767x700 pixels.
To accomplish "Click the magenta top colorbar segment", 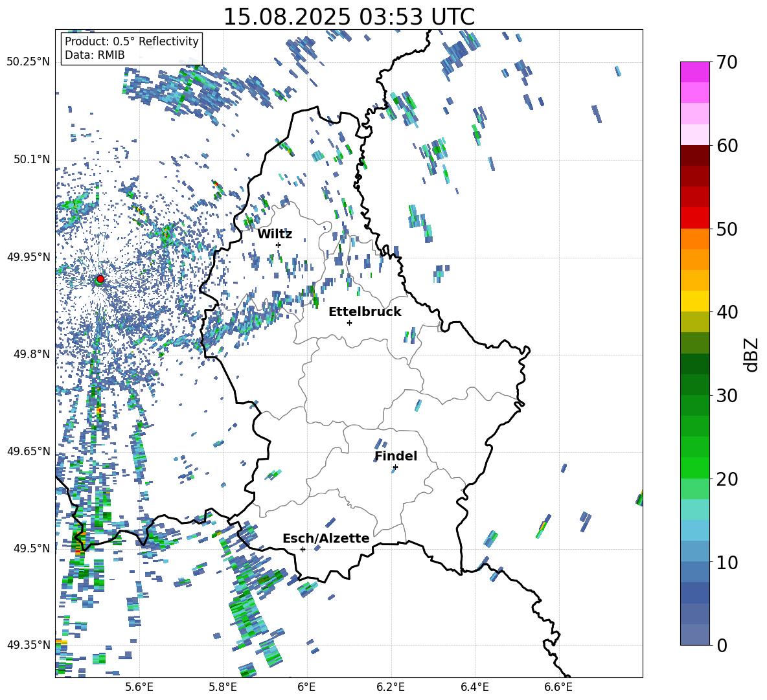I will (x=694, y=72).
